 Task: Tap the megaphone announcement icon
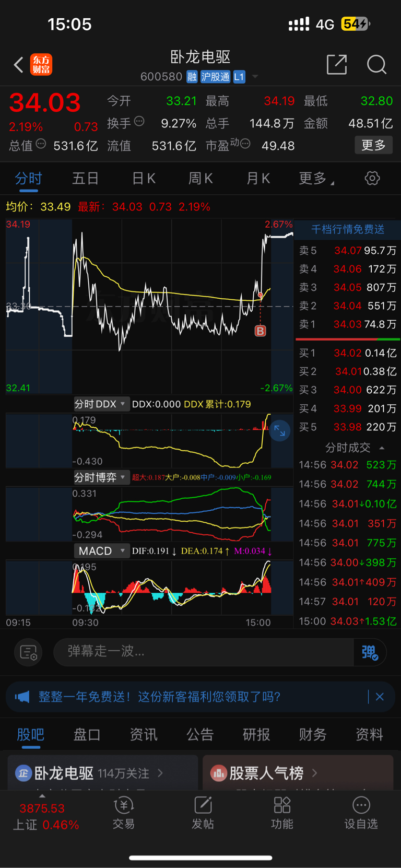22,697
